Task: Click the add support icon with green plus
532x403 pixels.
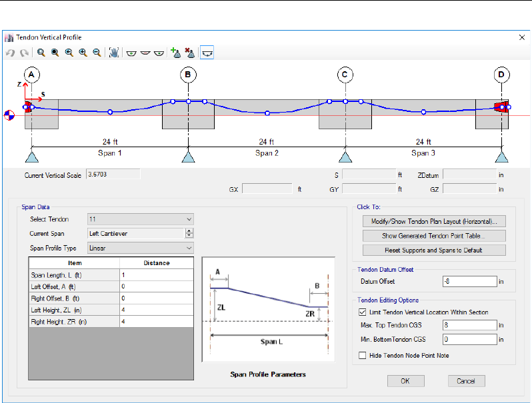Action: point(175,52)
